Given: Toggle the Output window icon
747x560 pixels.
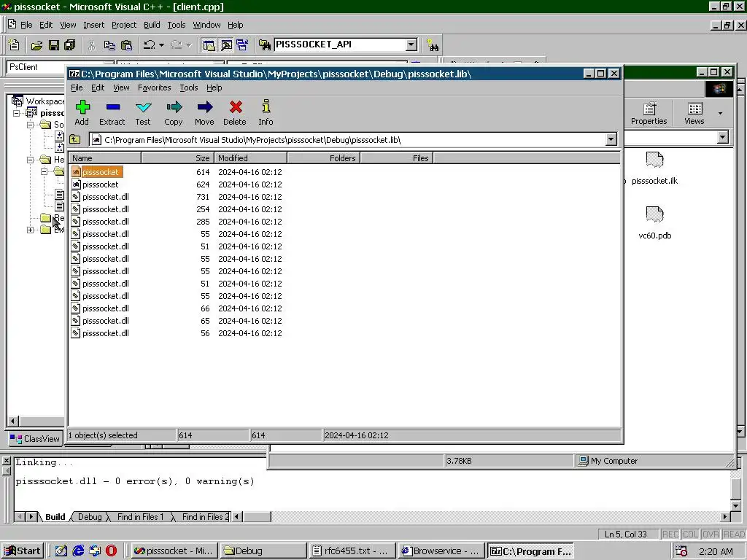Looking at the screenshot, I should (x=226, y=45).
